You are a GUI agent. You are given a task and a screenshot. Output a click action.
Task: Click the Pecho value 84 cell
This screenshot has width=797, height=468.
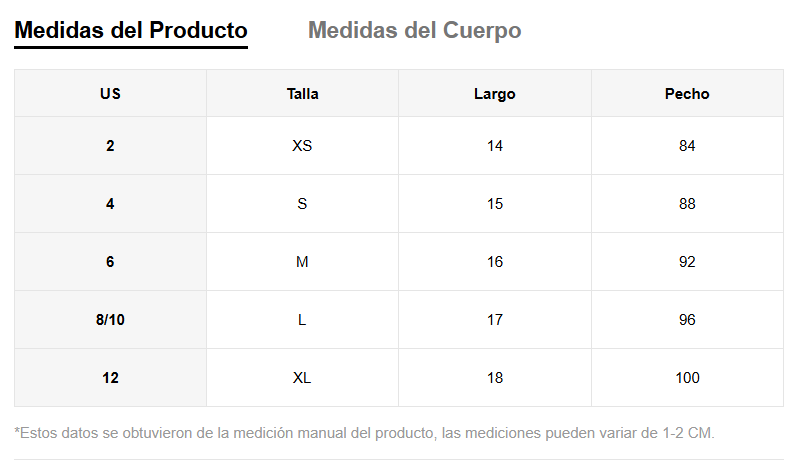(686, 146)
